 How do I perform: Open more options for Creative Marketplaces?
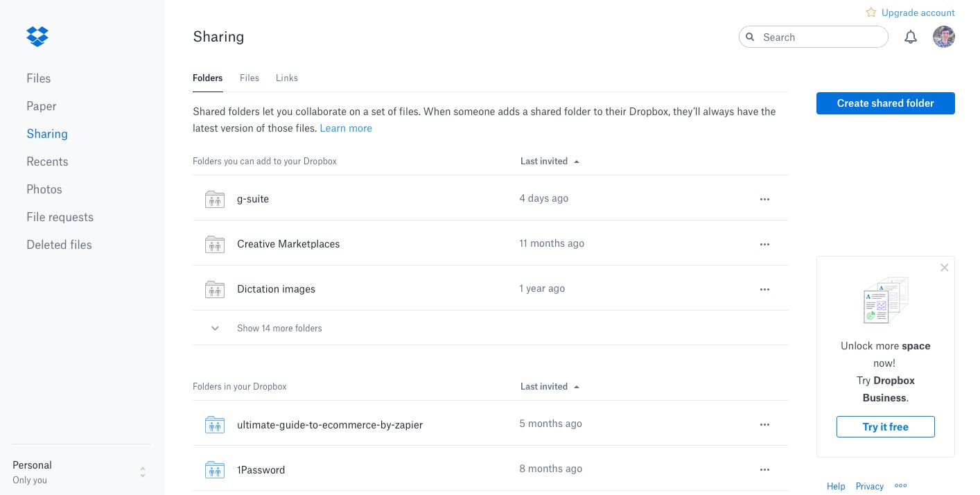coord(764,244)
